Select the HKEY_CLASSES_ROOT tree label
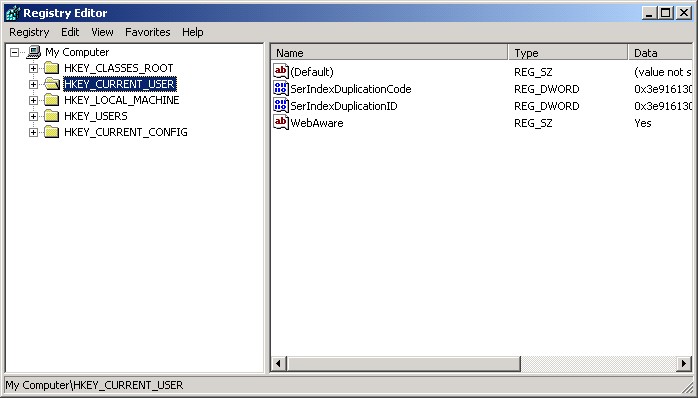The height and width of the screenshot is (398, 698). [x=118, y=68]
